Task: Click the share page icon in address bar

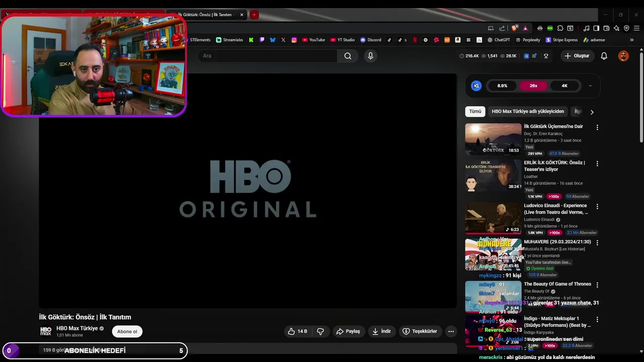Action: pyautogui.click(x=502, y=28)
